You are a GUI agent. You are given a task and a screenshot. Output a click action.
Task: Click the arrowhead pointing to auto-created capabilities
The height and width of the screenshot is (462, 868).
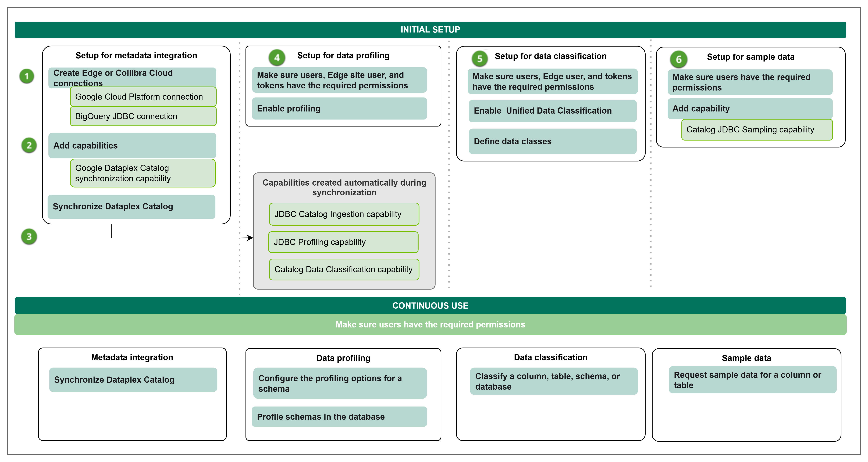point(250,238)
